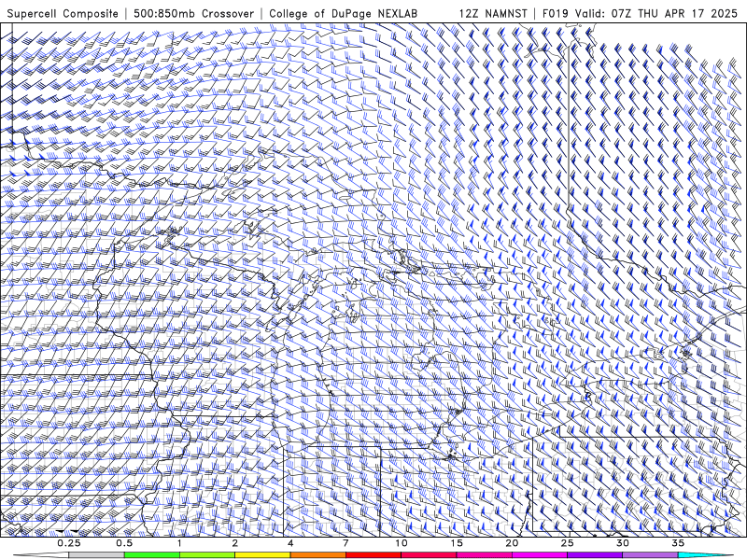Select the gray 0.25–0.5 color bar segment
The image size is (747, 560).
[x=96, y=555]
